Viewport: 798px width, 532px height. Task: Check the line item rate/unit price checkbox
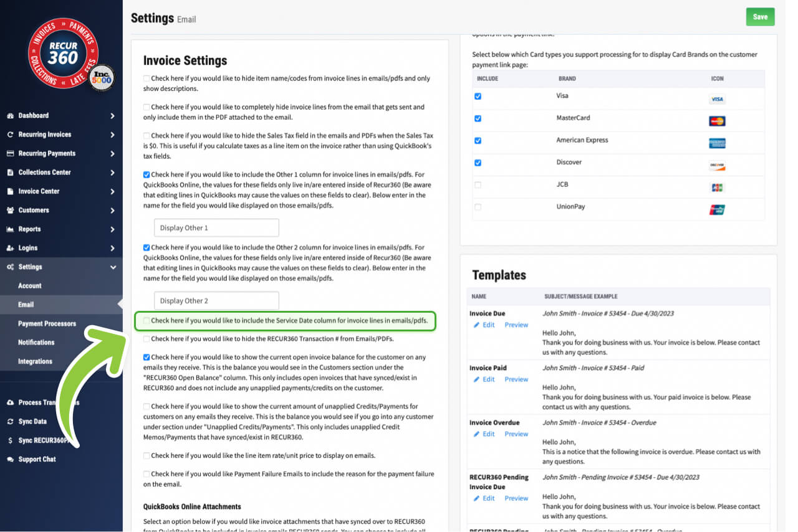[147, 456]
